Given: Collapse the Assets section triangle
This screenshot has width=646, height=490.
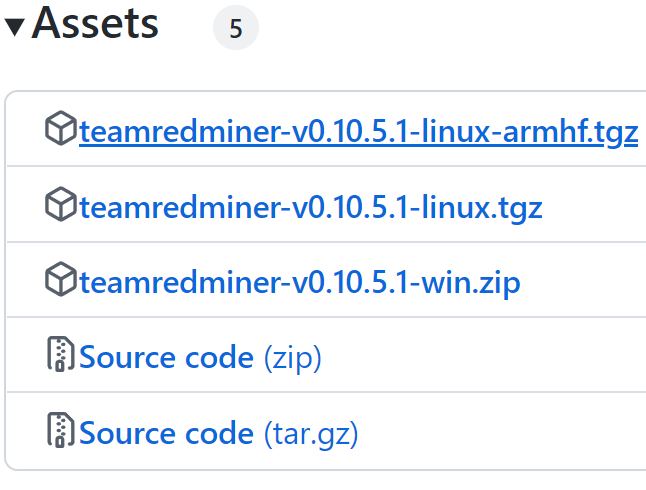Looking at the screenshot, I should (x=14, y=26).
